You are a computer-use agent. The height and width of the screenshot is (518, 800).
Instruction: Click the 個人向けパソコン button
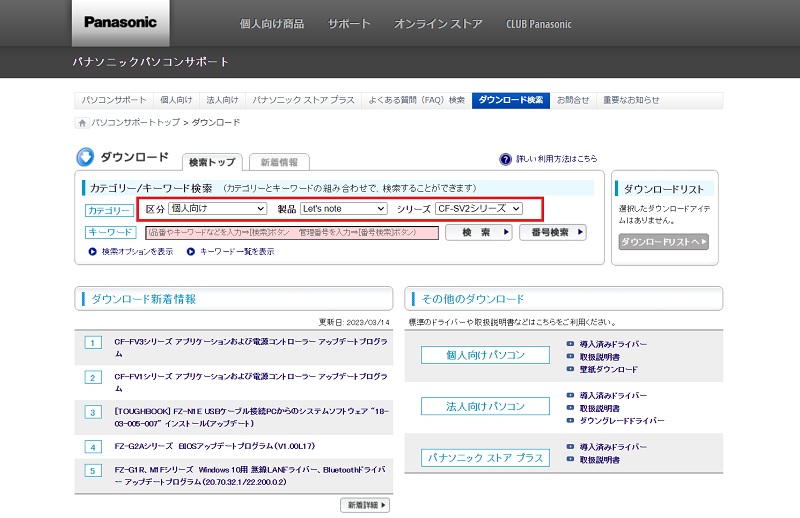coord(485,355)
